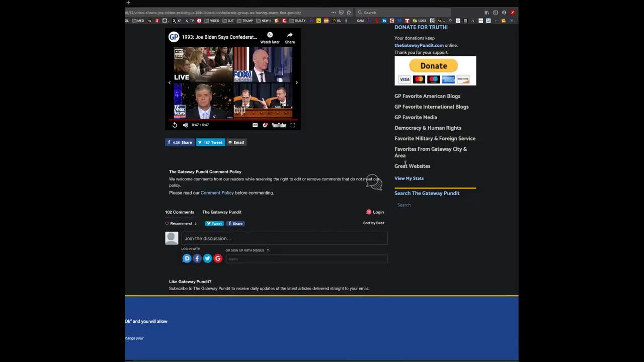Image resolution: width=644 pixels, height=362 pixels.
Task: Open the Fox News Hannity suggested video
Action: pyautogui.click(x=203, y=101)
